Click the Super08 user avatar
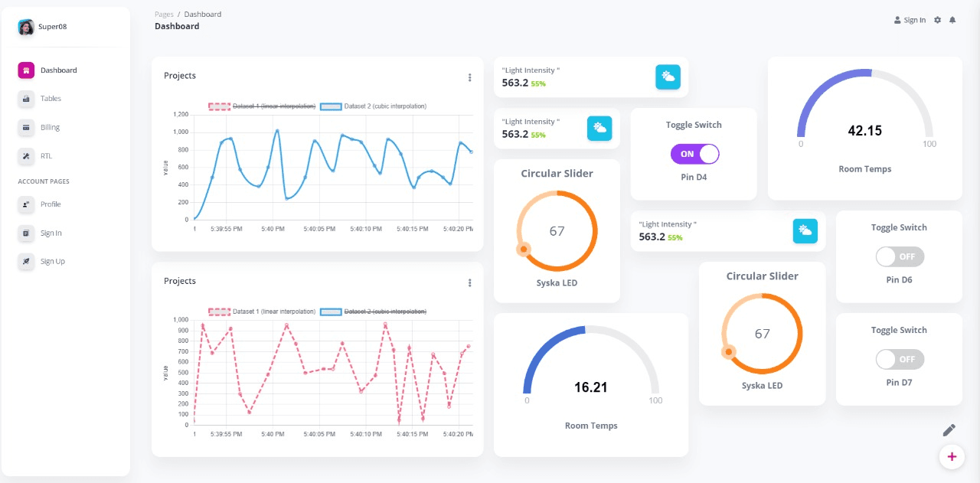 26,27
